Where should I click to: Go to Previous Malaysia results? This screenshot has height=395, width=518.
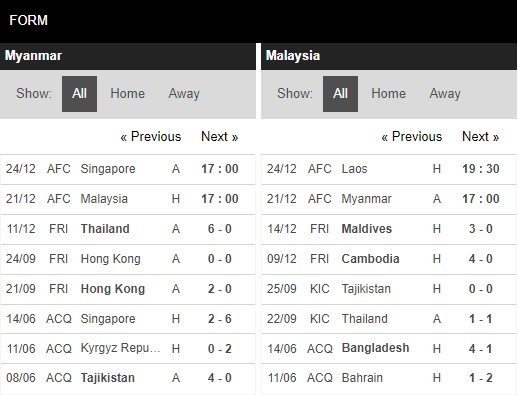coord(412,137)
